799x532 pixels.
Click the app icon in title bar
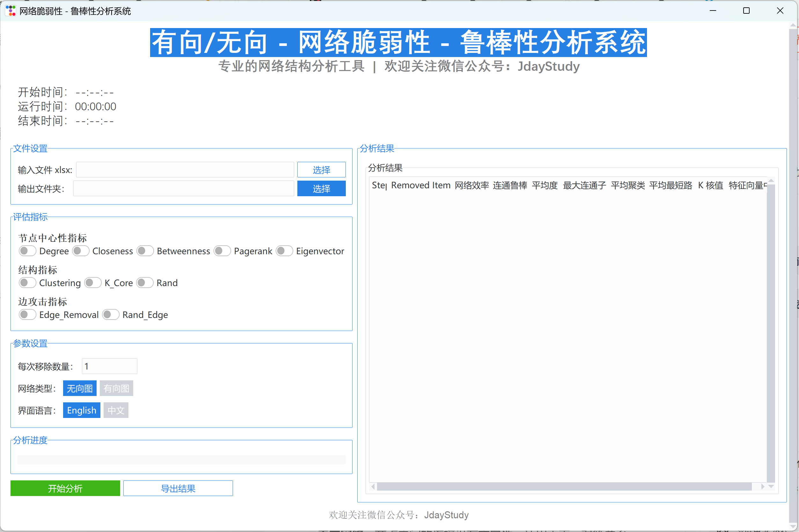(11, 11)
